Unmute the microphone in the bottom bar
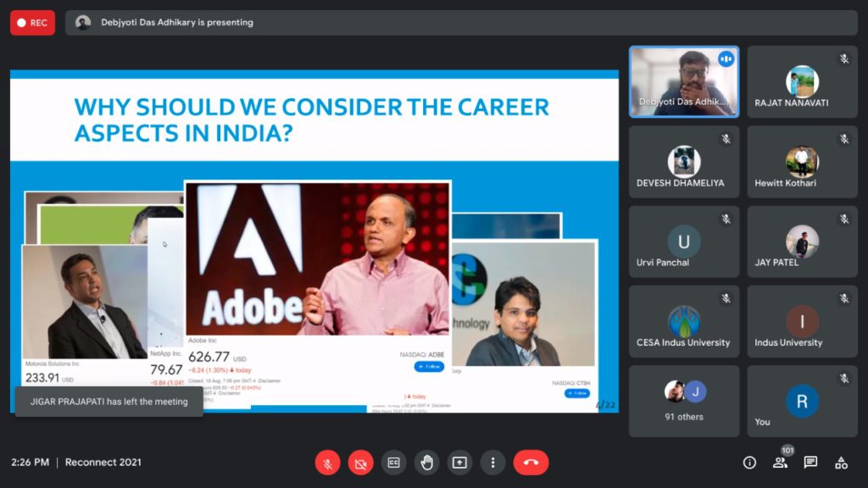This screenshot has width=868, height=488. [x=328, y=463]
